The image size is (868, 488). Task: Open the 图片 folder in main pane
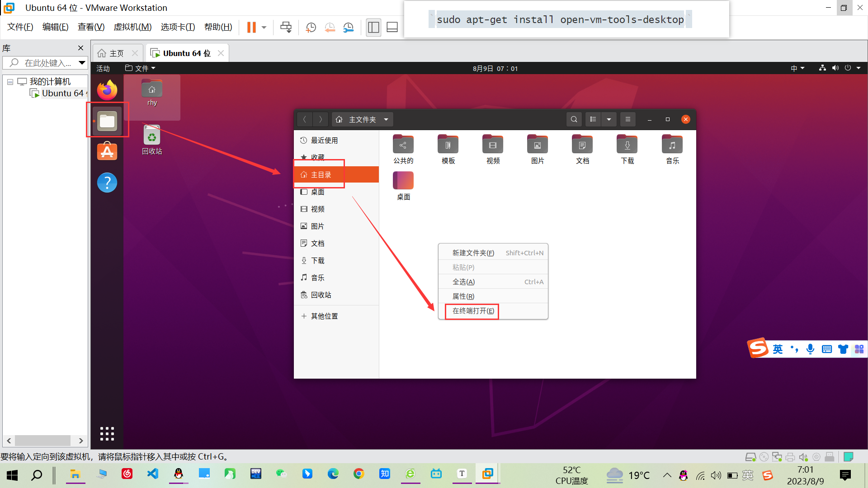click(538, 150)
